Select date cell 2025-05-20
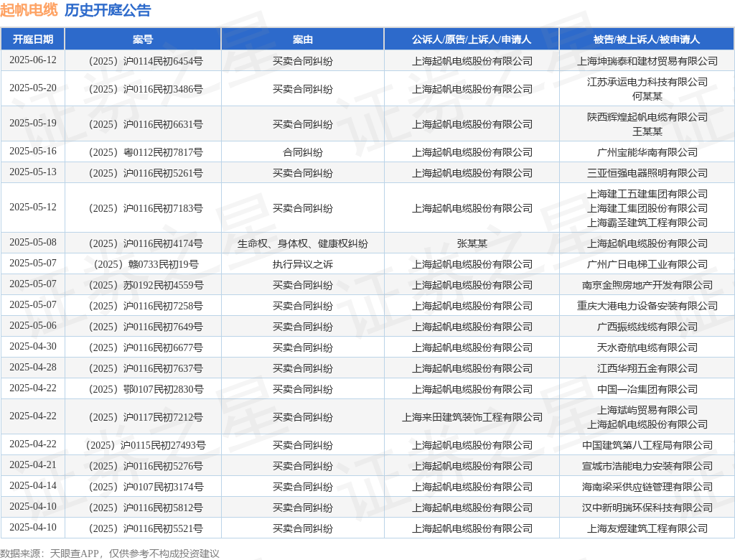 33,88
